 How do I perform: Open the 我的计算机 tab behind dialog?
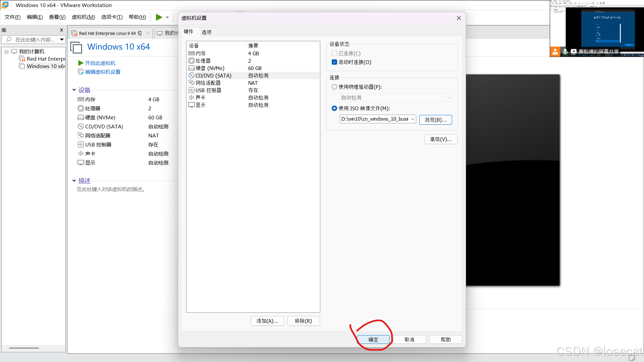click(168, 33)
